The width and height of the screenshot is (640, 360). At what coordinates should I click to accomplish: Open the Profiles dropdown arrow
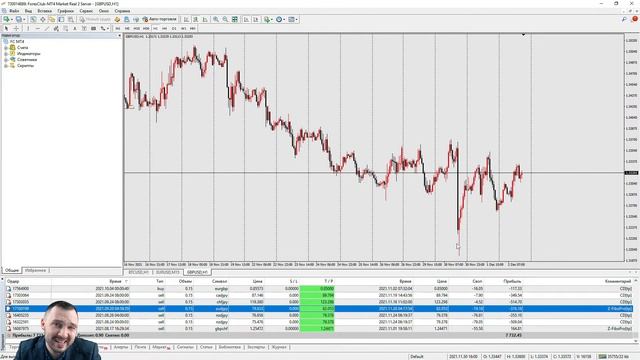point(24,20)
